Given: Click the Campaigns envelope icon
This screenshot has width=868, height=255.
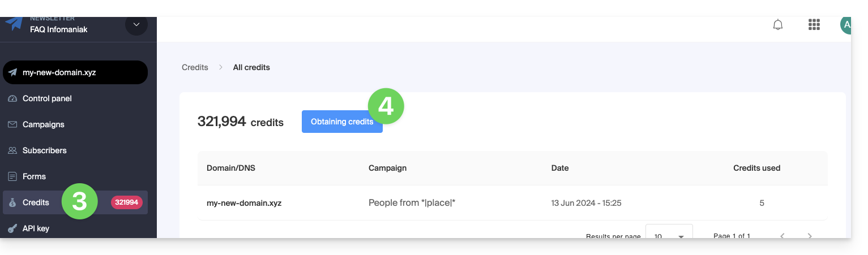Looking at the screenshot, I should (x=12, y=124).
